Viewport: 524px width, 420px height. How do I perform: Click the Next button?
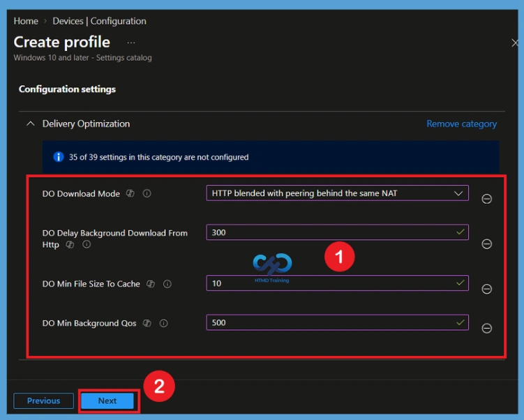click(107, 400)
